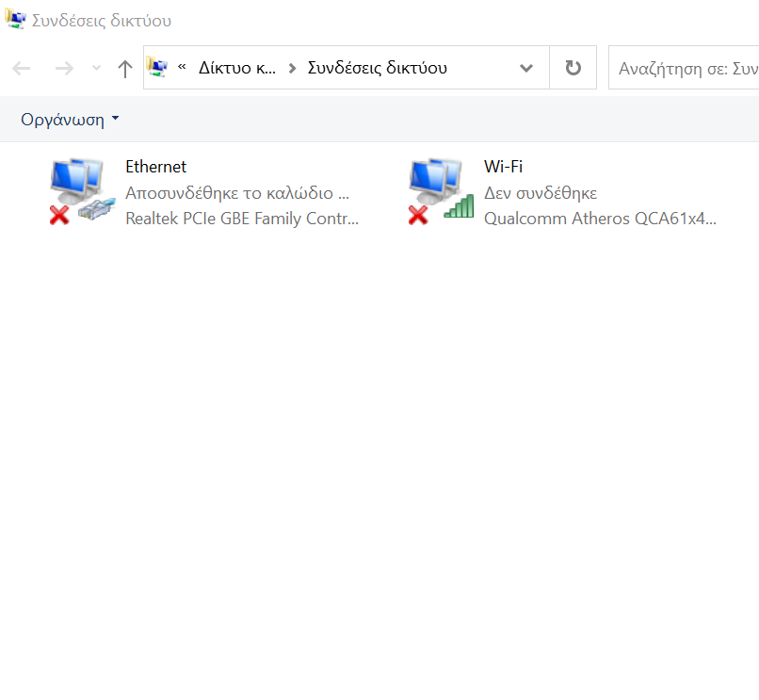Expand the breadcrumb arrow after Δίκτυο κ...
Image resolution: width=759 pixels, height=700 pixels.
pyautogui.click(x=292, y=69)
